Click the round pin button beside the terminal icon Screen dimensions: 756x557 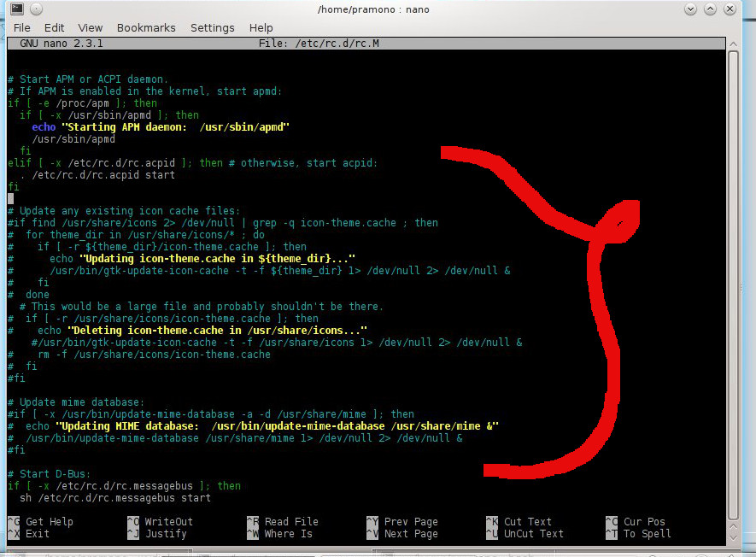point(36,9)
